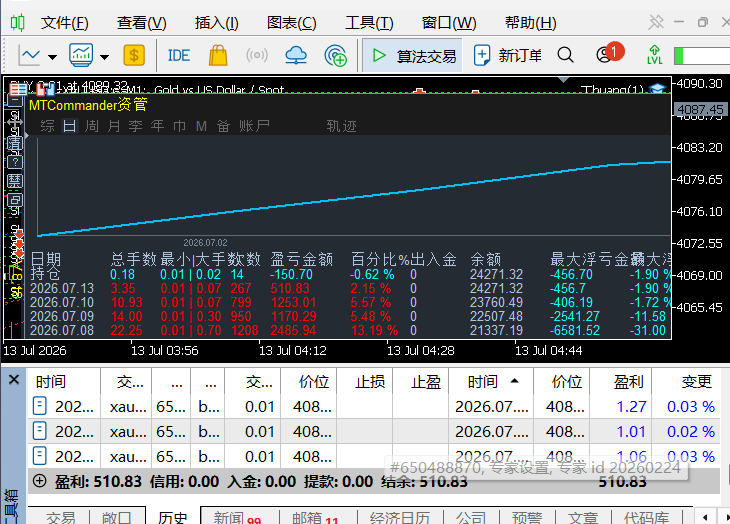Viewport: 730px width, 524px height.
Task: Select the 月 monthly tab
Action: [114, 126]
